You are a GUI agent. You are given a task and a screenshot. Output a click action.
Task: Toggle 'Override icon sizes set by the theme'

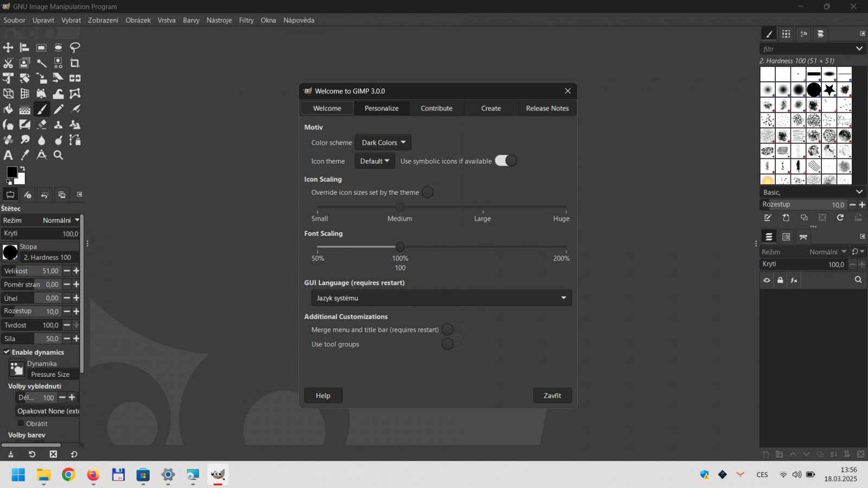pos(433,192)
